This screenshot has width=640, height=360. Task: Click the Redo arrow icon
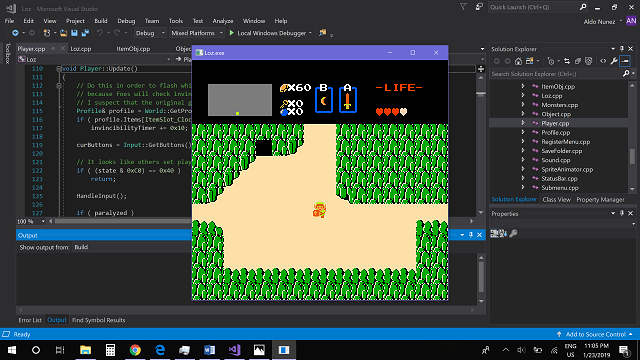[117, 33]
